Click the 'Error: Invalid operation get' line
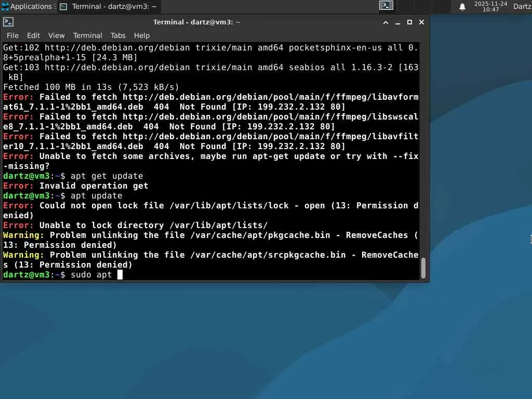The image size is (532, 399). [76, 186]
